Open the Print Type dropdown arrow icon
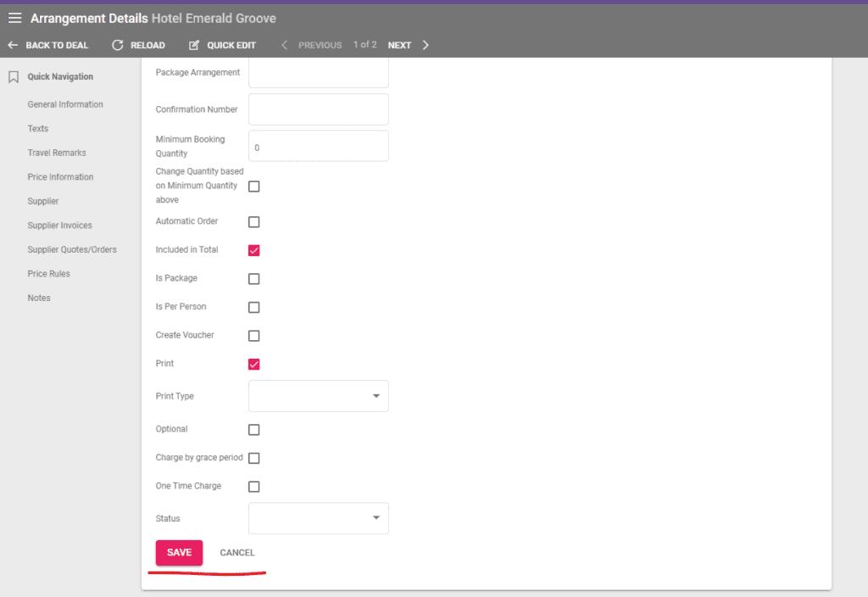This screenshot has height=597, width=868. click(x=376, y=396)
